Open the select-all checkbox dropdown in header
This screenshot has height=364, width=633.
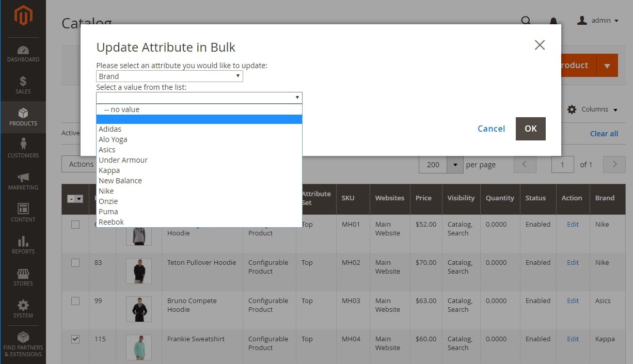[79, 199]
